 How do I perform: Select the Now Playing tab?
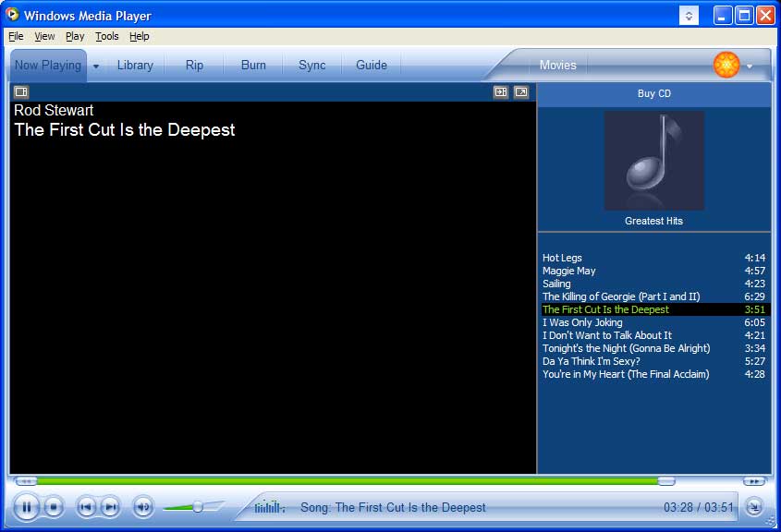click(48, 66)
